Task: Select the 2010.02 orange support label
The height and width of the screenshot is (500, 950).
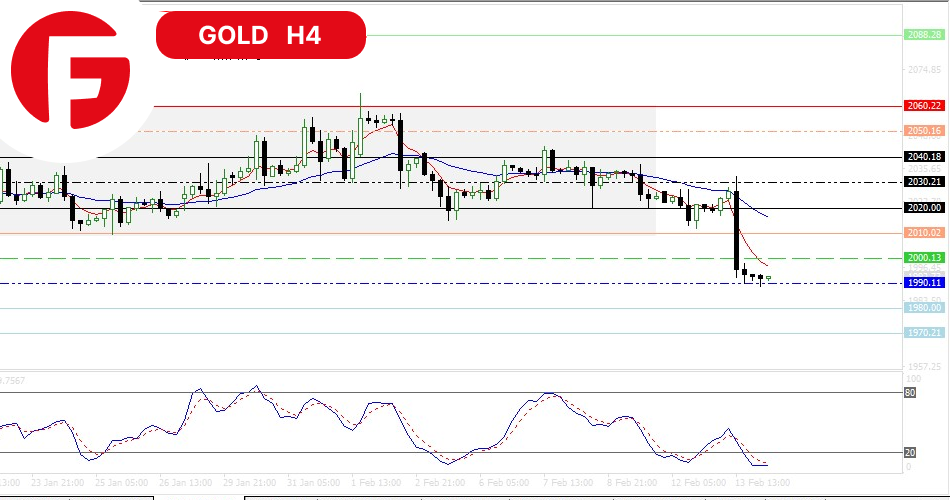Action: click(x=924, y=233)
